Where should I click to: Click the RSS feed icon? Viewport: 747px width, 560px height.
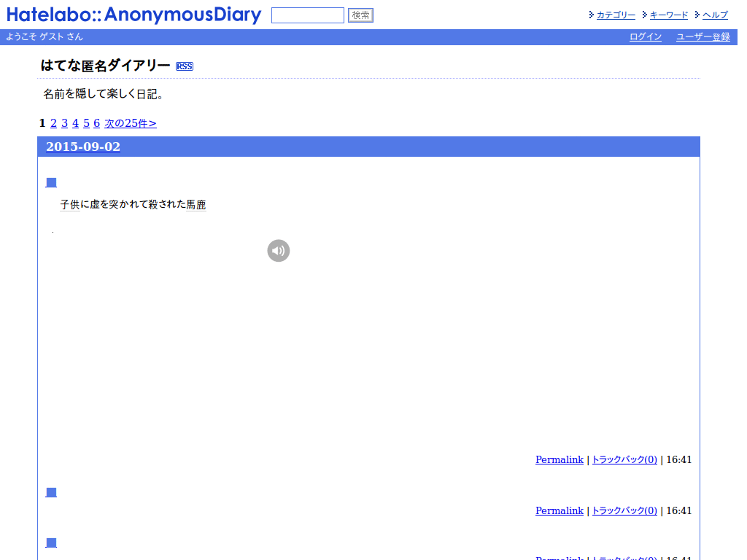pyautogui.click(x=184, y=66)
